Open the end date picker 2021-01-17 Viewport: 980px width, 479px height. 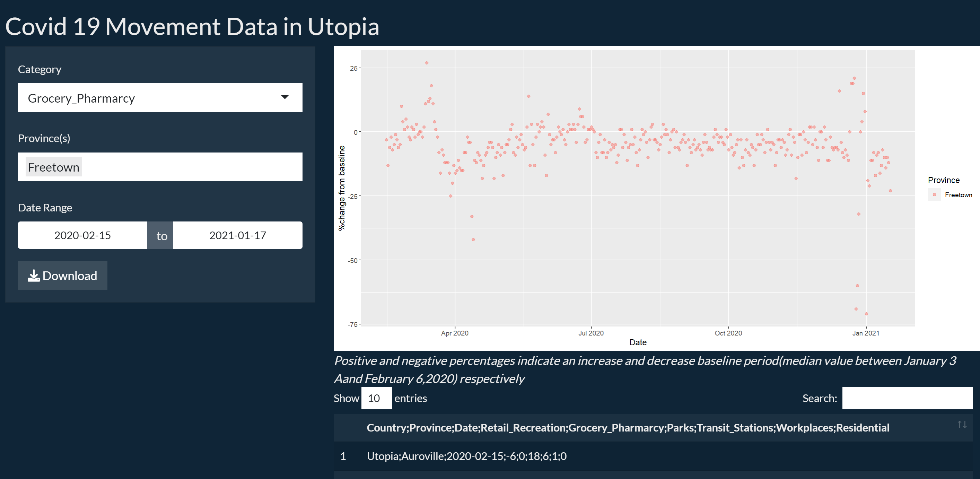point(237,235)
